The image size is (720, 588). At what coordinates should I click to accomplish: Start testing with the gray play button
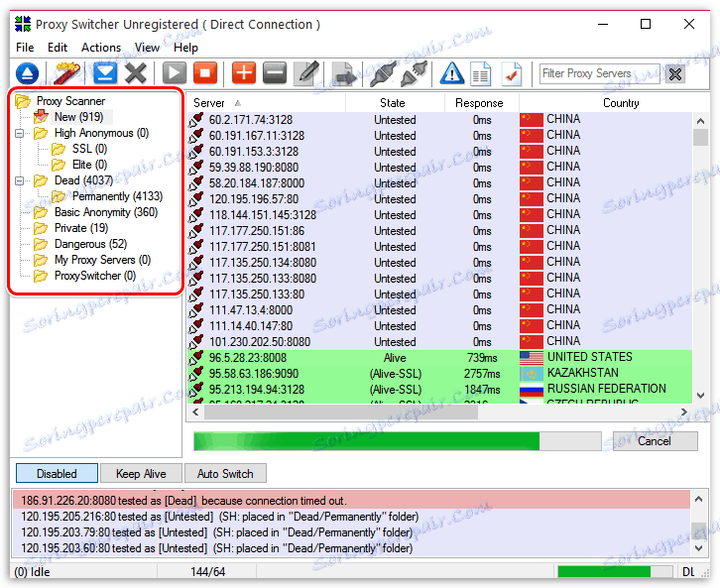[175, 73]
